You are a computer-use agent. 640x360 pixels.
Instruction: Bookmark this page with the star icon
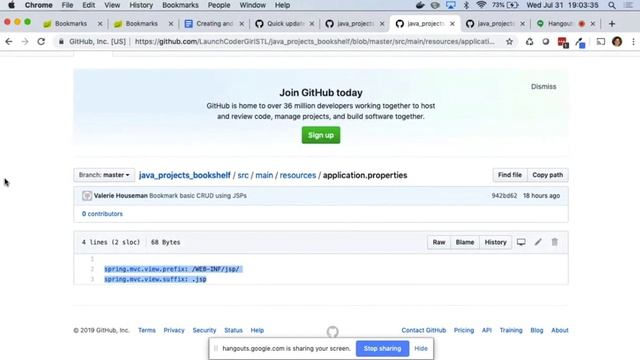pos(509,42)
